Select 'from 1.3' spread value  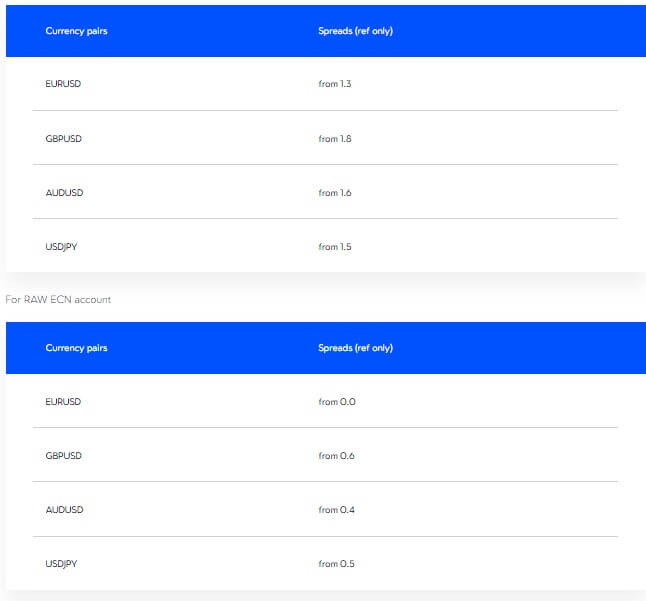pos(335,84)
